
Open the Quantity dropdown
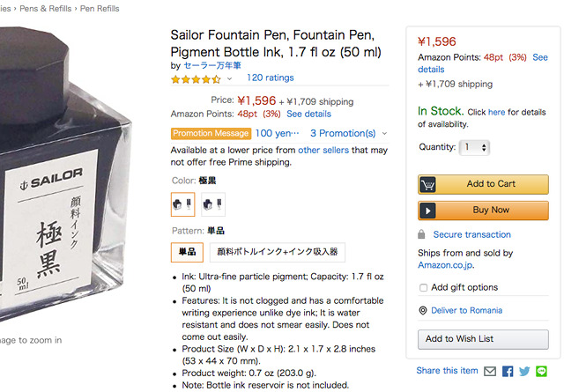(x=474, y=147)
